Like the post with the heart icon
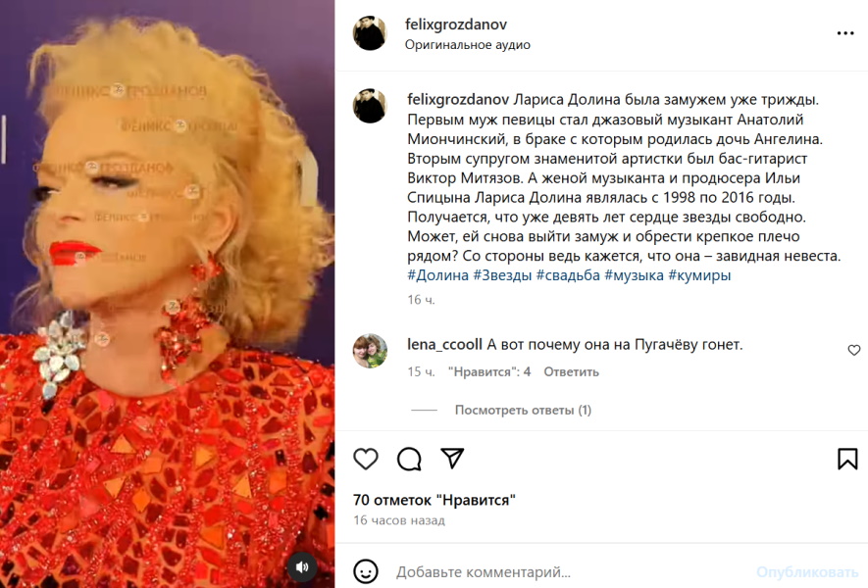This screenshot has height=588, width=868. pyautogui.click(x=366, y=459)
